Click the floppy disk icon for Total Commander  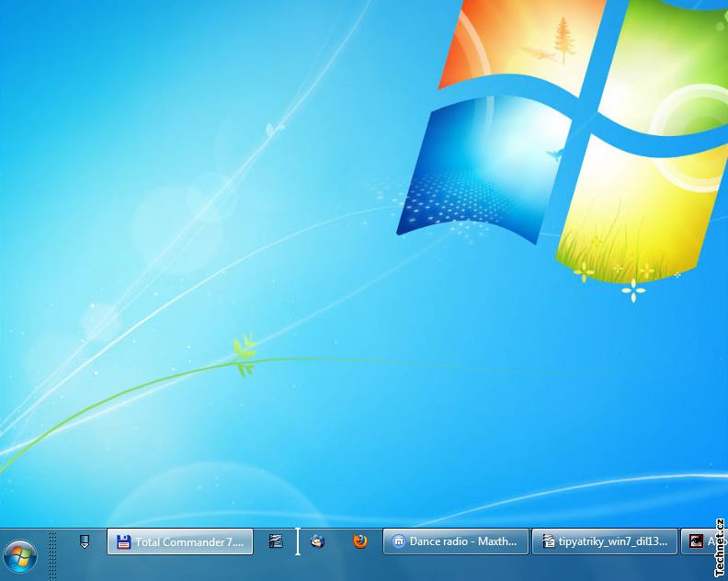(123, 542)
